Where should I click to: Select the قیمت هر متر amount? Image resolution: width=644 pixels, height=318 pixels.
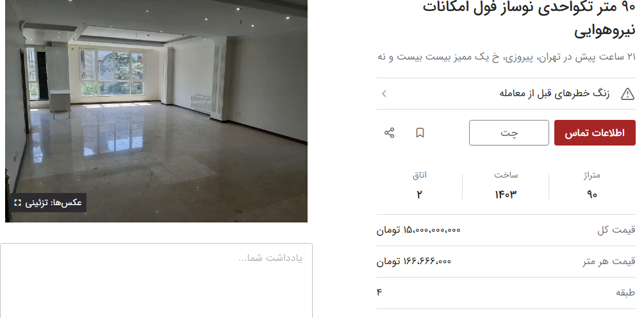(414, 262)
